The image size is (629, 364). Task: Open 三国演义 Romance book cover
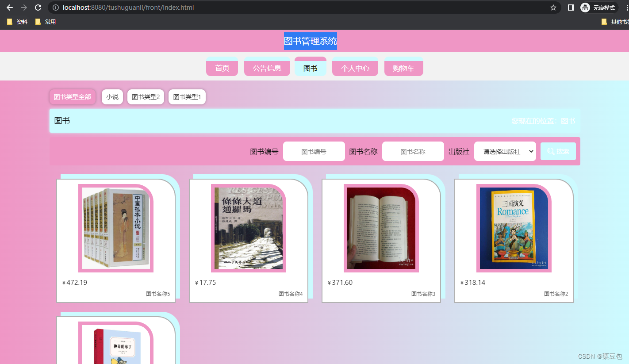[514, 228]
